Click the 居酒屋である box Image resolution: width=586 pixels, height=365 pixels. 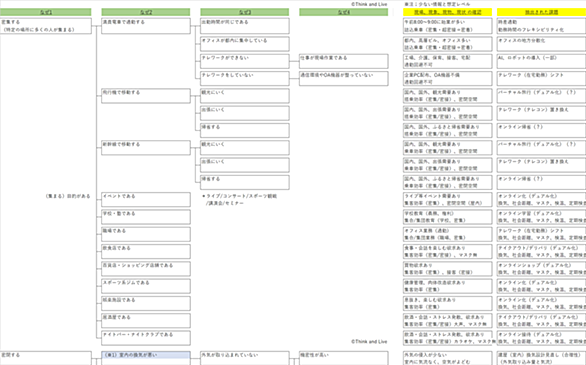146,321
